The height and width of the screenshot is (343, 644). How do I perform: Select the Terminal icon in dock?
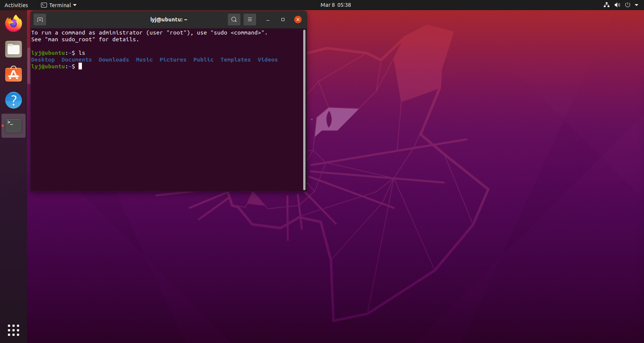(x=14, y=126)
